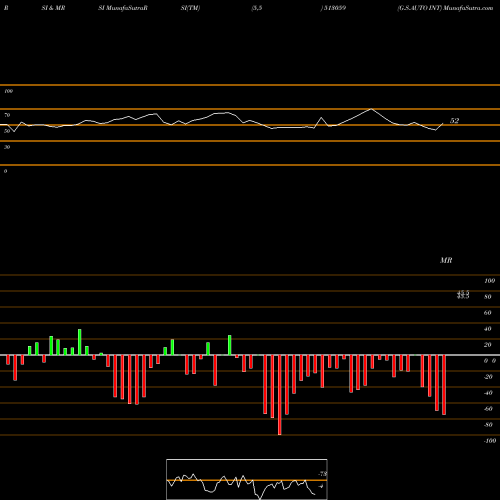Image resolution: width=500 pixels, height=500 pixels.
Task: Click the -40 axis label on MR histogram
Action: pyautogui.click(x=488, y=393)
